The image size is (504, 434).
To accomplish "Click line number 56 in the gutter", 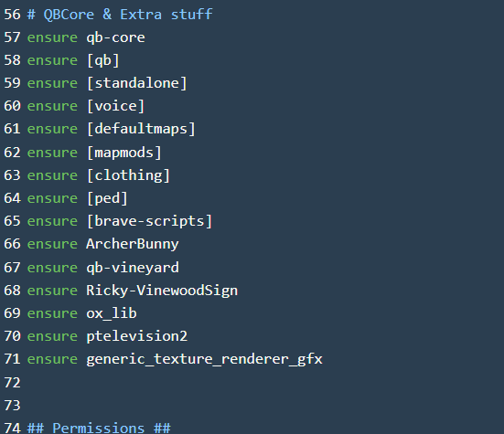I will point(12,15).
